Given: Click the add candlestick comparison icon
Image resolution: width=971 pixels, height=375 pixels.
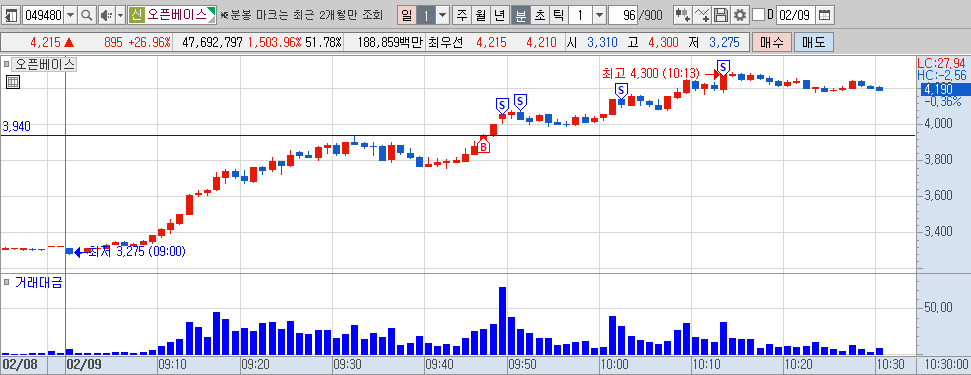Looking at the screenshot, I should point(682,15).
